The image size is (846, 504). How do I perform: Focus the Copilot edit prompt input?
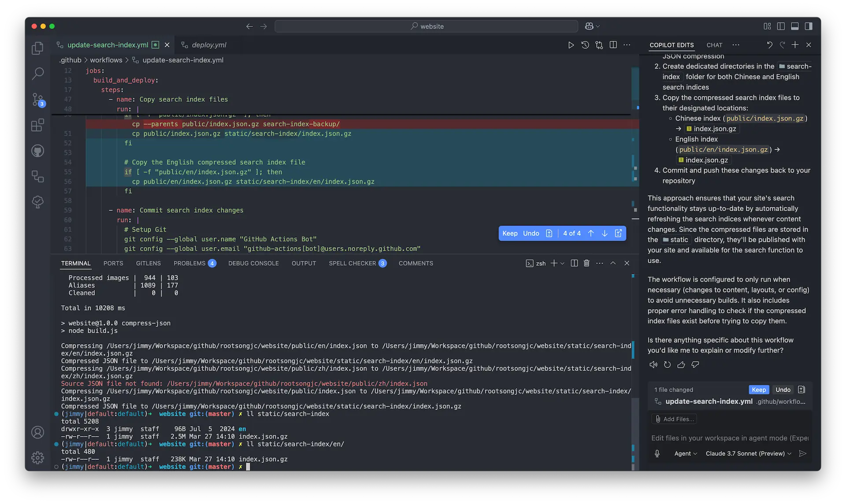[x=730, y=438]
